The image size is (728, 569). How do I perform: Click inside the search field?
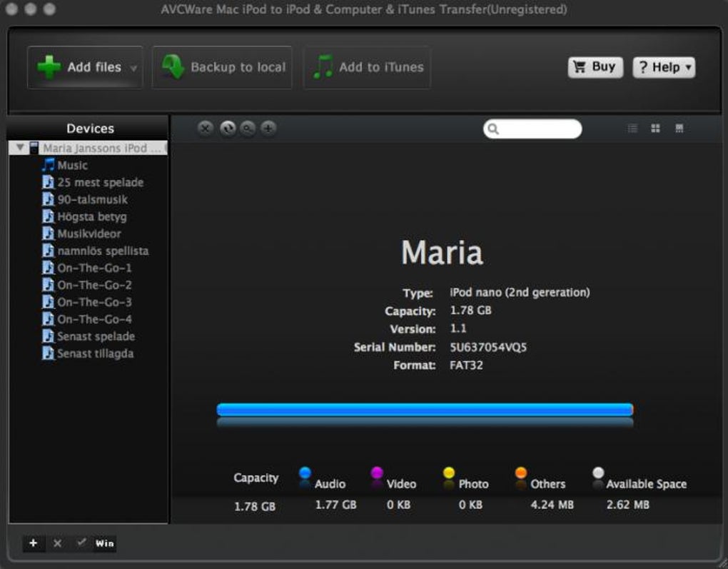pos(532,129)
